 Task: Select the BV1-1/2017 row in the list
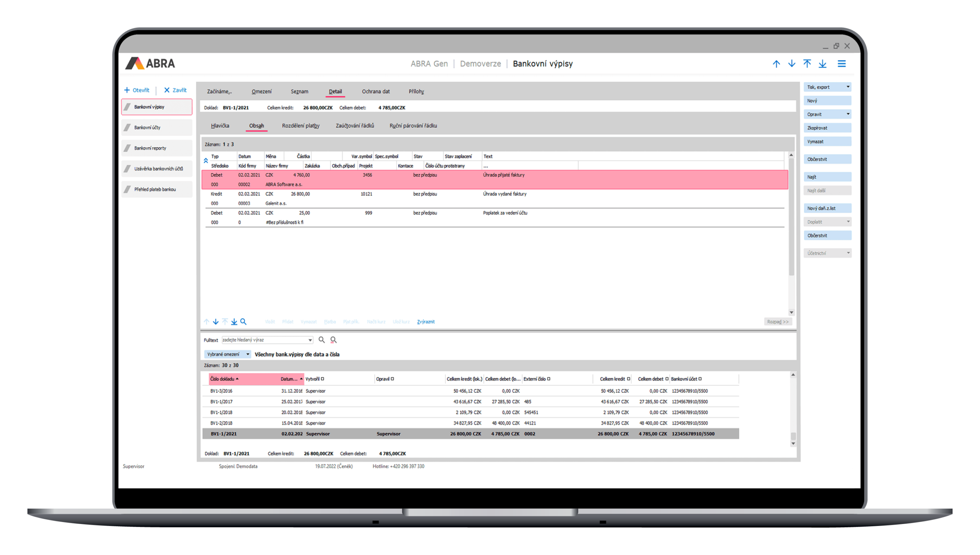tap(470, 402)
